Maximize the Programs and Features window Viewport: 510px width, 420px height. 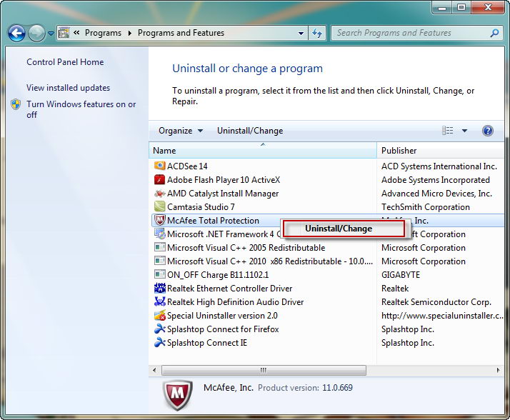click(461, 7)
